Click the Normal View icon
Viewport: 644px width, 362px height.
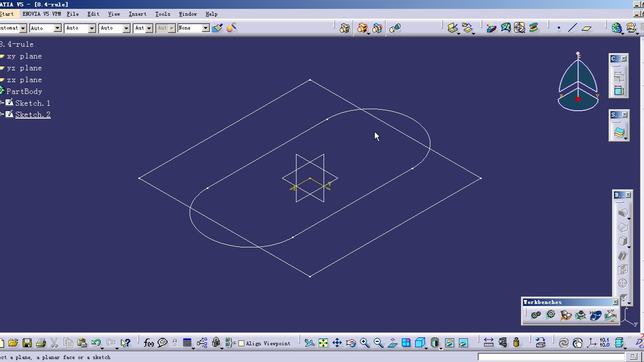point(392,343)
